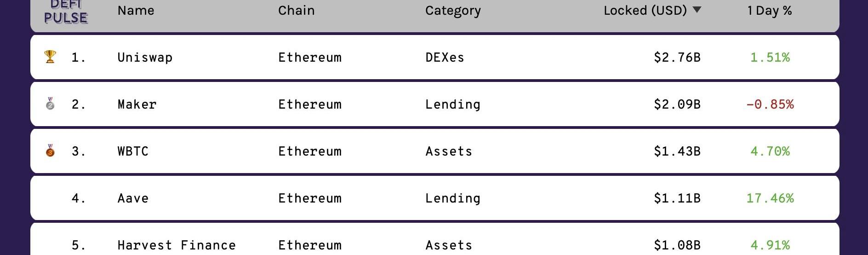Image resolution: width=868 pixels, height=255 pixels.
Task: Click the bronze medal icon beside WBTC
Action: (50, 151)
